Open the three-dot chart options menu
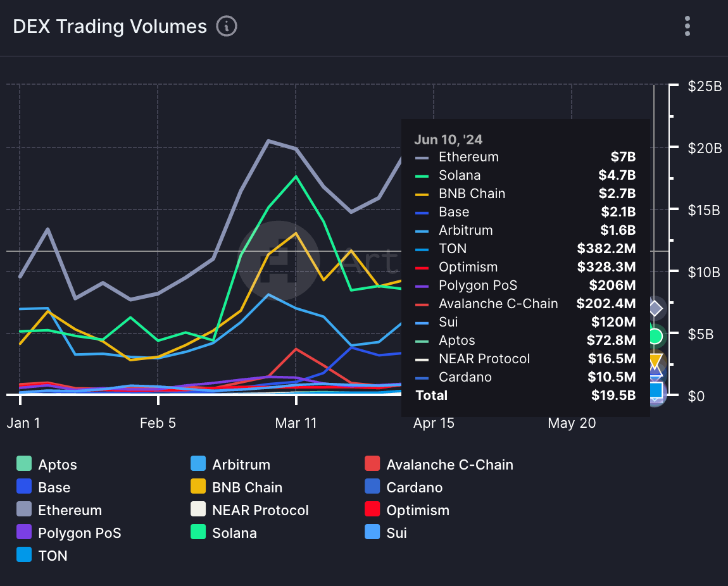 point(687,26)
